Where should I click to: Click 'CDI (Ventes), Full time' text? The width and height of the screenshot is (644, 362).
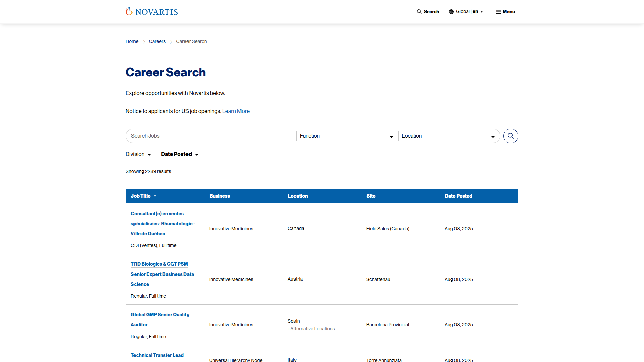(x=154, y=246)
